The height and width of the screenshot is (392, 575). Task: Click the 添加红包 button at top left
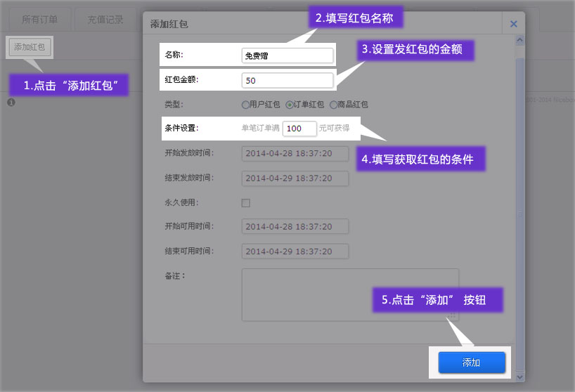point(30,47)
